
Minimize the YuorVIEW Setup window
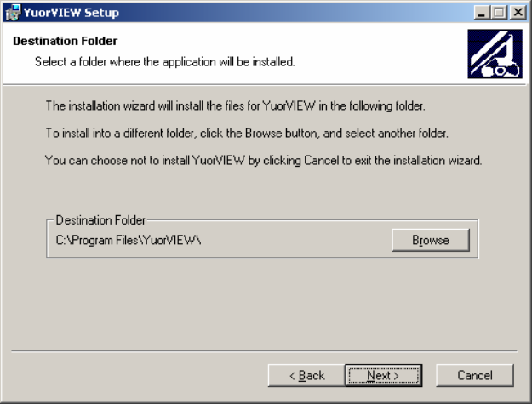click(482, 13)
